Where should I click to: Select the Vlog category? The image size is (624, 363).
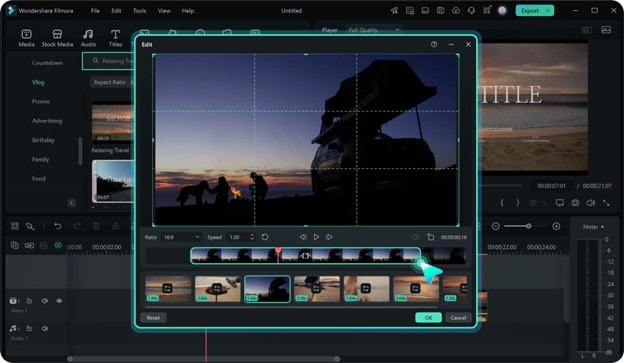(38, 82)
